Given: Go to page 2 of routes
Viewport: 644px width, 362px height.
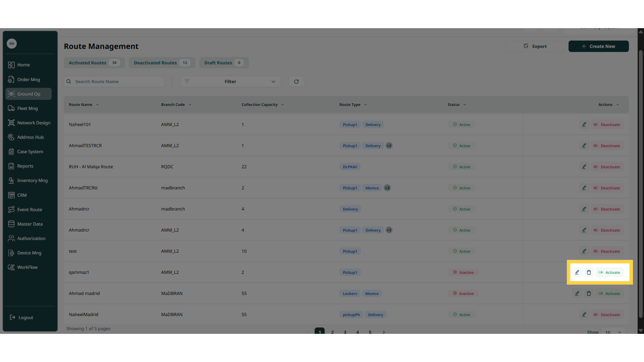Looking at the screenshot, I should pos(332,332).
